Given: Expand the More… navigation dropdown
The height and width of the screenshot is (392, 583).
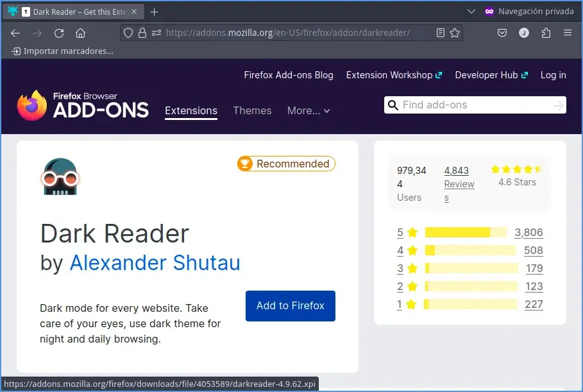Looking at the screenshot, I should coord(308,111).
